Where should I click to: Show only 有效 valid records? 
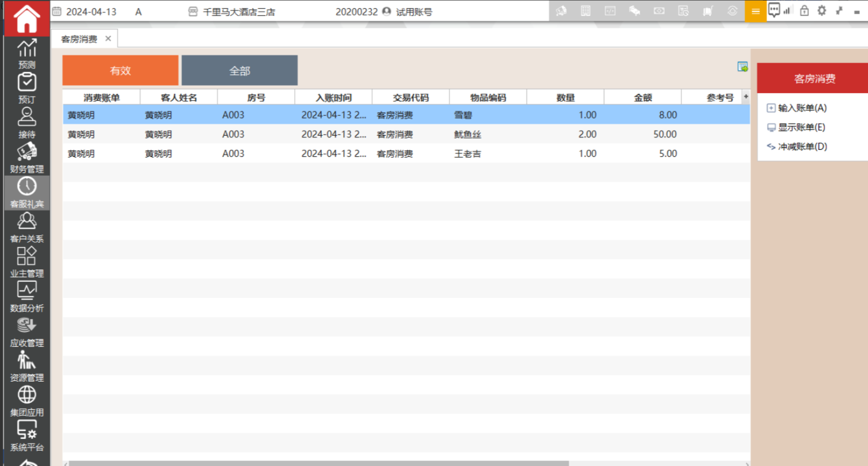pos(120,71)
